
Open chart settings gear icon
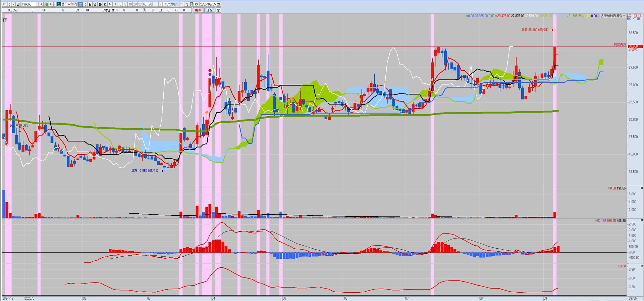pyautogui.click(x=196, y=4)
